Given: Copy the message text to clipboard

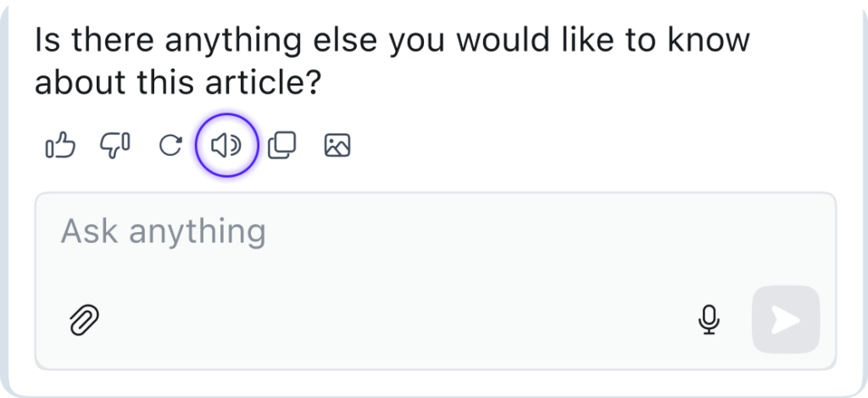Looking at the screenshot, I should [281, 146].
